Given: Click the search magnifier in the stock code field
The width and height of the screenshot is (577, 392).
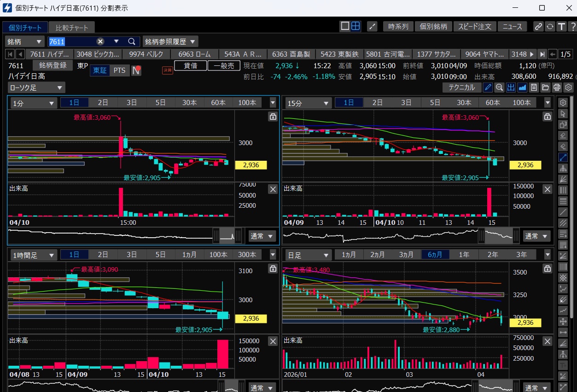Looking at the screenshot, I should point(132,41).
